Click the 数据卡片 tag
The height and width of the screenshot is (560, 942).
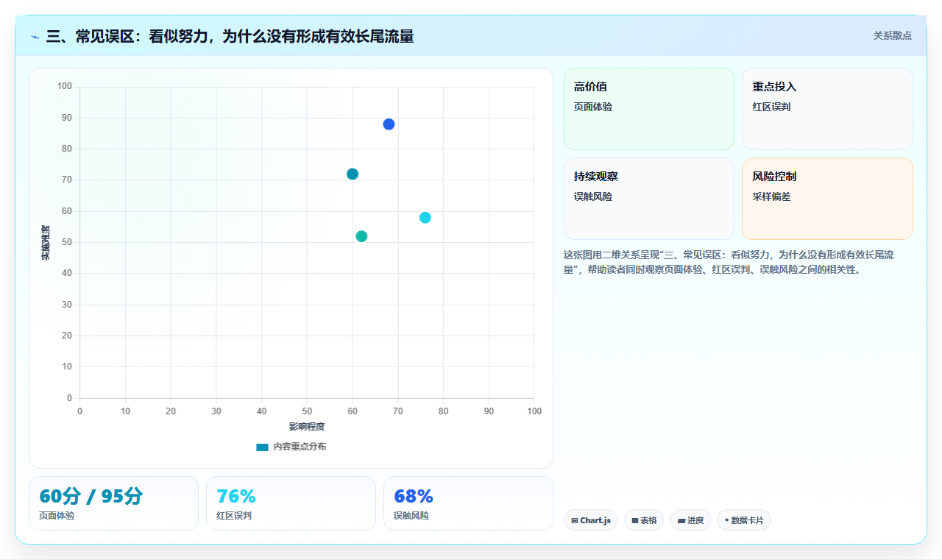pos(744,520)
